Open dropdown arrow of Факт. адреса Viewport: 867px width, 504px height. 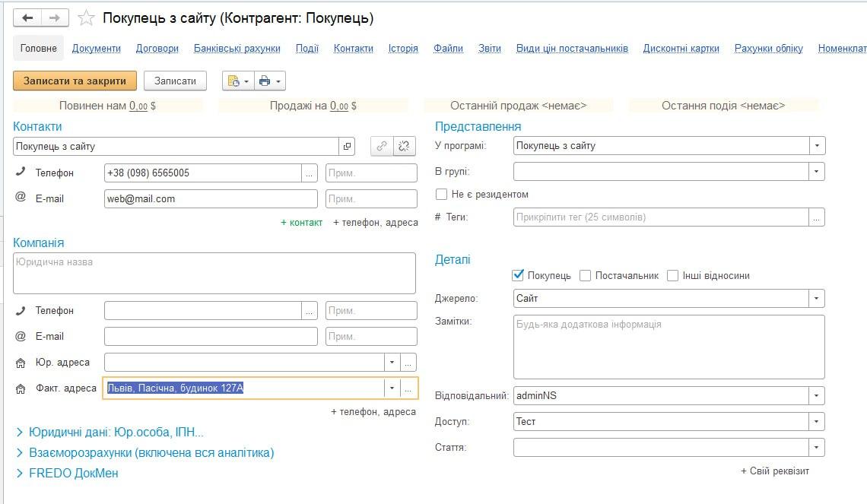coord(392,388)
